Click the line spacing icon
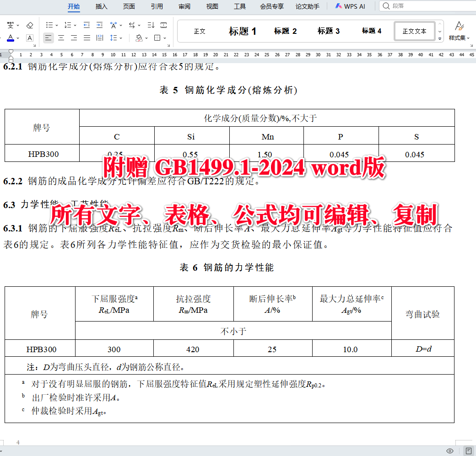 tap(114, 38)
